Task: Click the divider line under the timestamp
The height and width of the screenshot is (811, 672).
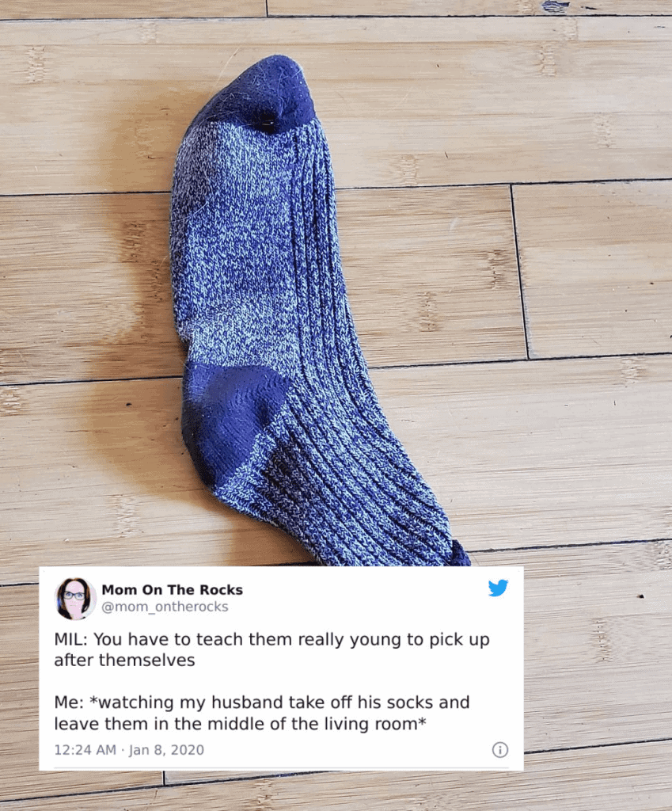Action: click(x=281, y=767)
